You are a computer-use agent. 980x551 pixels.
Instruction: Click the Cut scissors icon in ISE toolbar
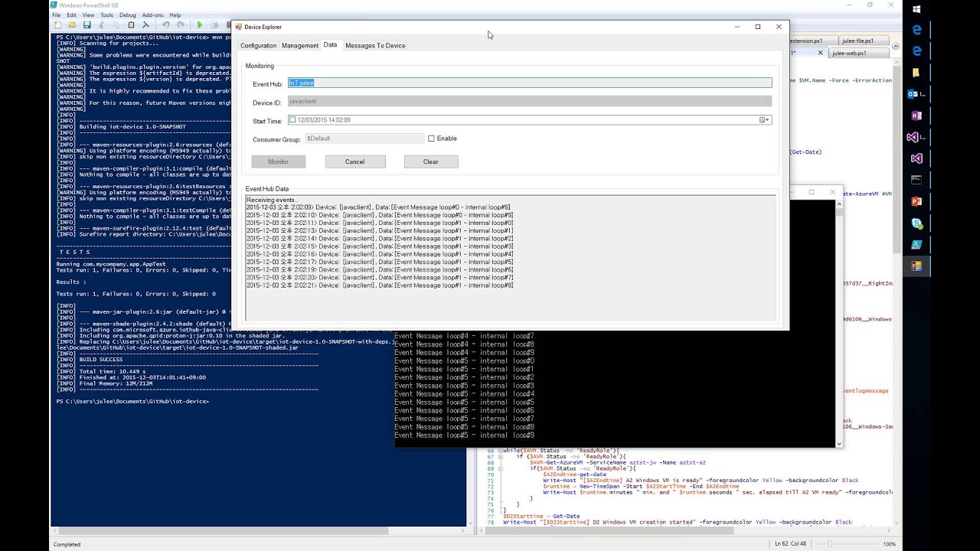point(101,25)
